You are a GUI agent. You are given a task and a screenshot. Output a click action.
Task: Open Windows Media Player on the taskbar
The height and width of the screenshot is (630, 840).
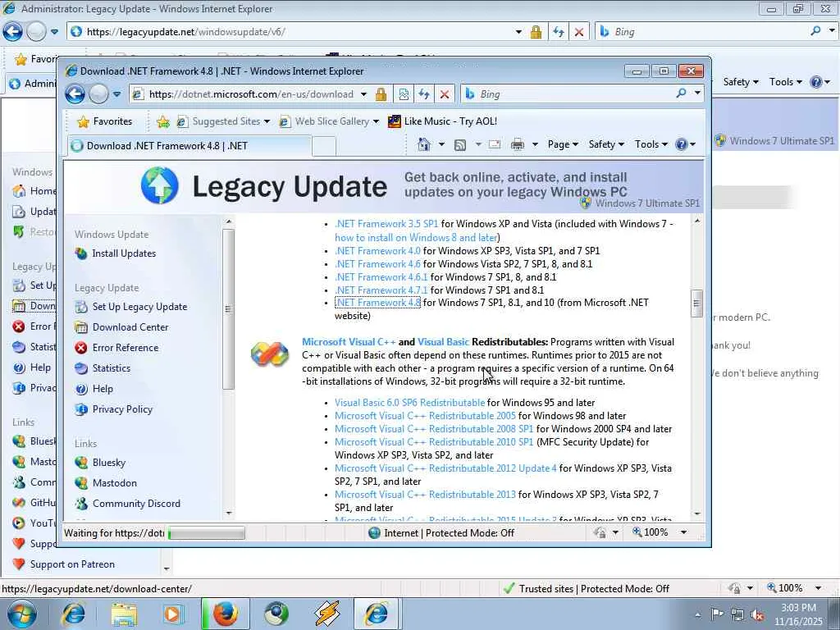click(x=173, y=614)
